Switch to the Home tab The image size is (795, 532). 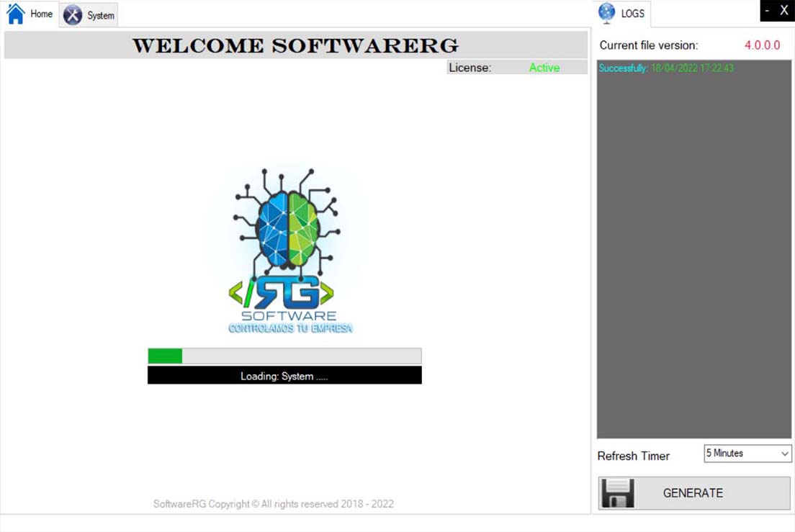click(x=41, y=14)
